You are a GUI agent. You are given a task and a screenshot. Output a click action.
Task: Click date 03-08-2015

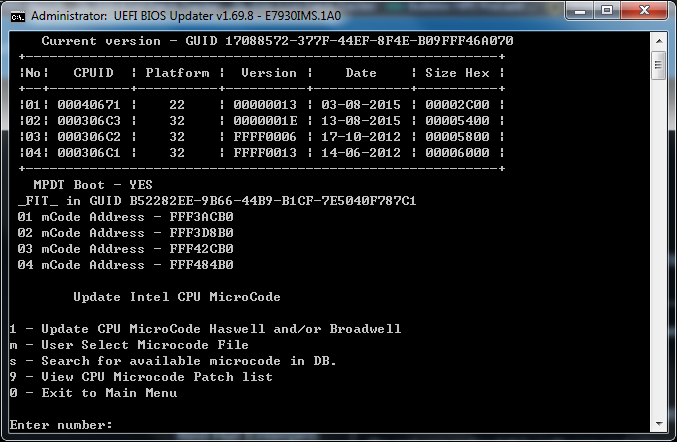tap(361, 105)
